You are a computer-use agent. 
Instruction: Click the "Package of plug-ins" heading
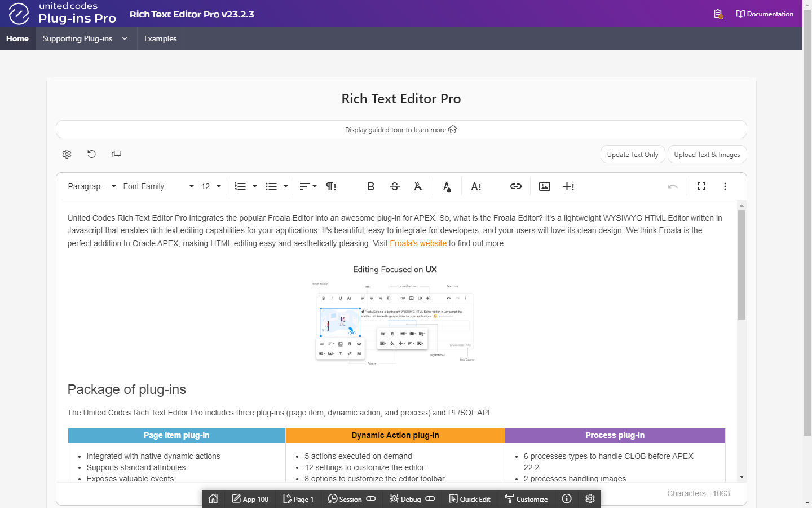click(127, 389)
